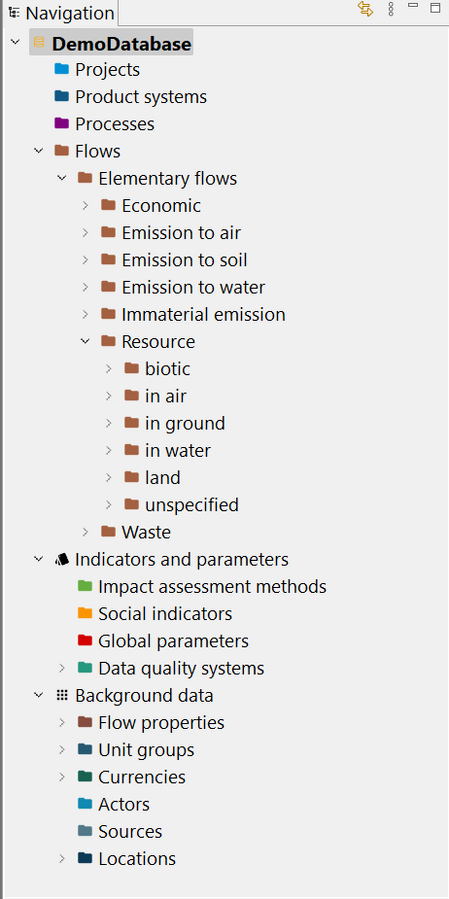Collapse the Flows folder
The width and height of the screenshot is (449, 899).
click(39, 151)
